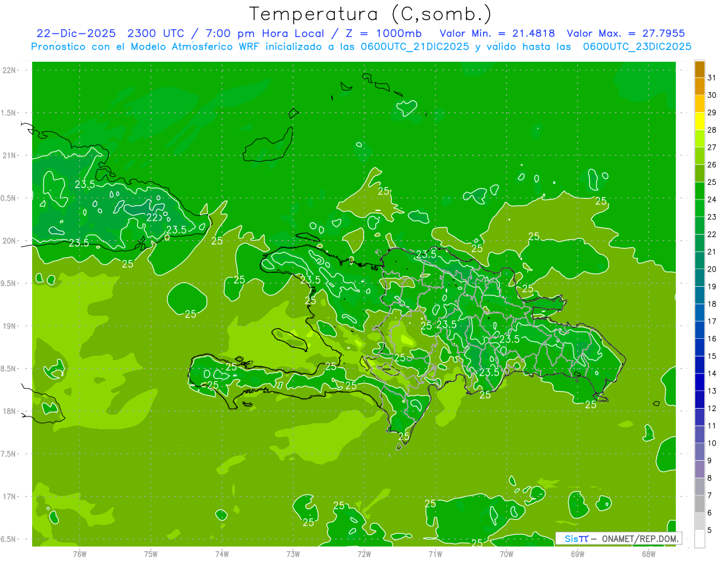The height and width of the screenshot is (562, 728).
Task: Click the '10' label on the color scale
Action: tap(712, 443)
